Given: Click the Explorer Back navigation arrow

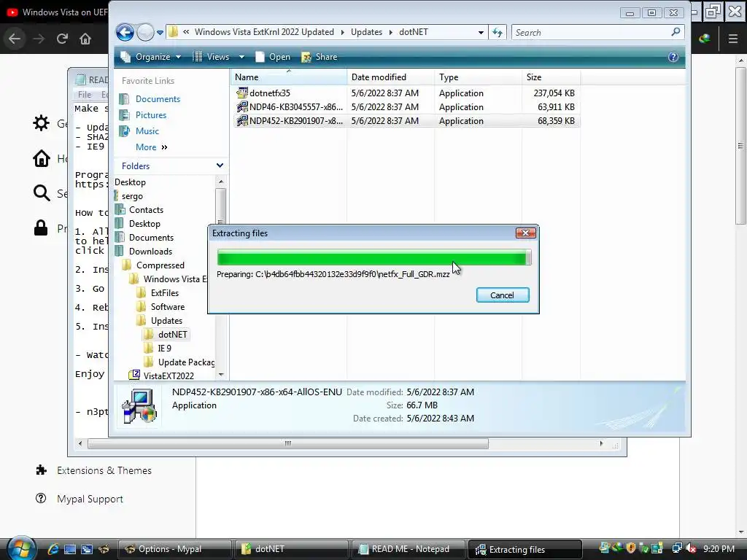Looking at the screenshot, I should coord(125,32).
